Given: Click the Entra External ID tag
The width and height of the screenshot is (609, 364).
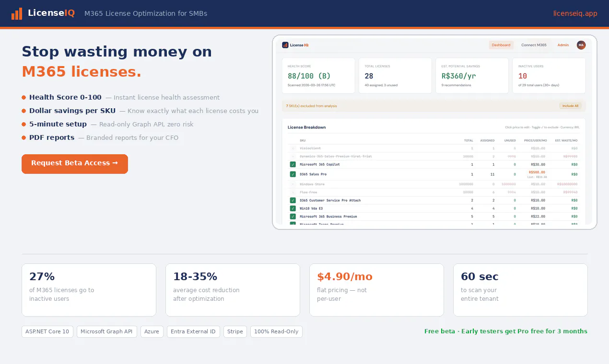Looking at the screenshot, I should [x=193, y=331].
